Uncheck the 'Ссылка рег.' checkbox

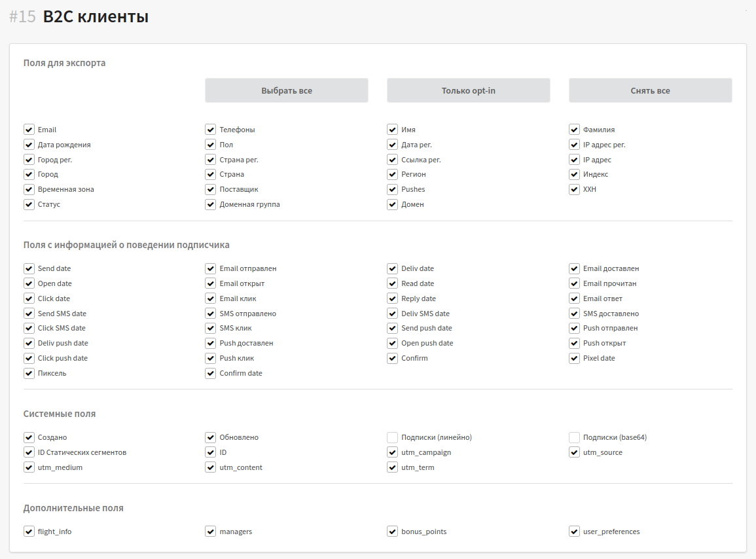click(x=392, y=160)
